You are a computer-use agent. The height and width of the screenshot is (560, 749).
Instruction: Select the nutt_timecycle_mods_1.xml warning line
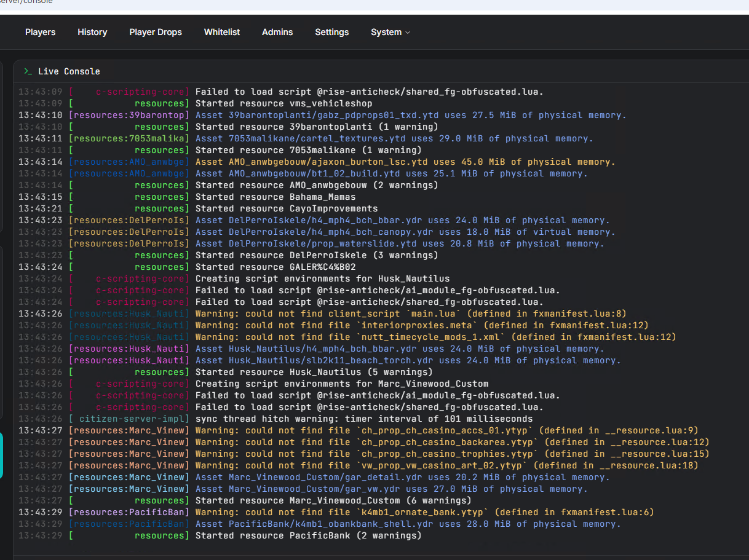pyautogui.click(x=436, y=337)
